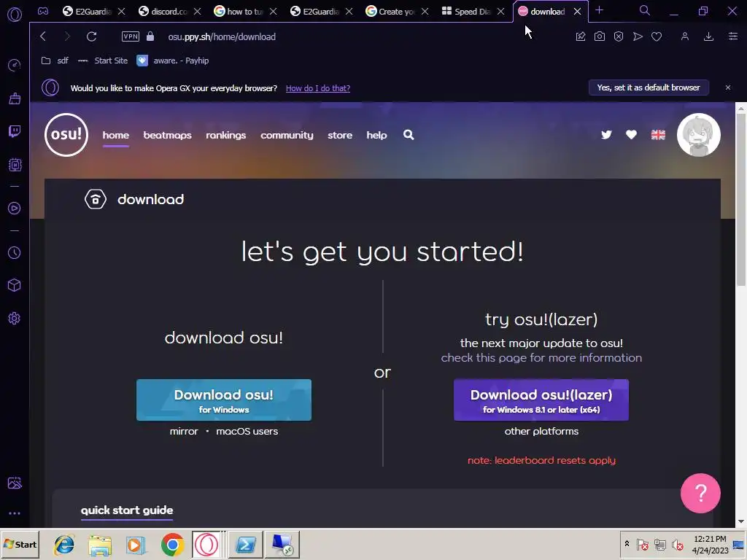Click the macOS users link
747x560 pixels.
(247, 432)
